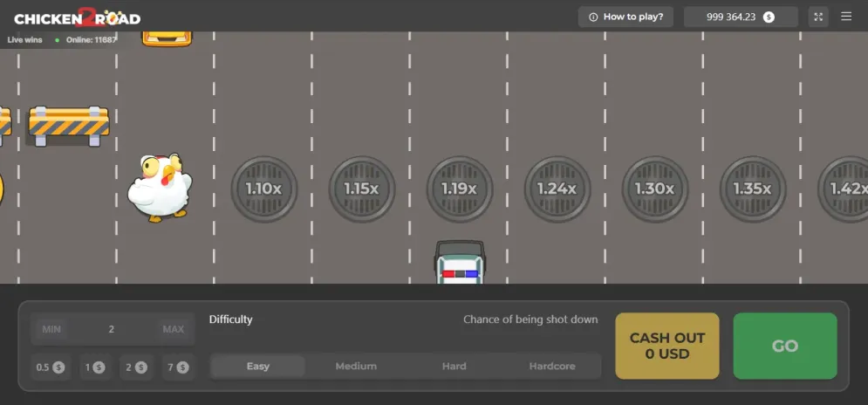Select the 1.24x manhole cover
Image resolution: width=868 pixels, height=405 pixels.
pos(557,189)
